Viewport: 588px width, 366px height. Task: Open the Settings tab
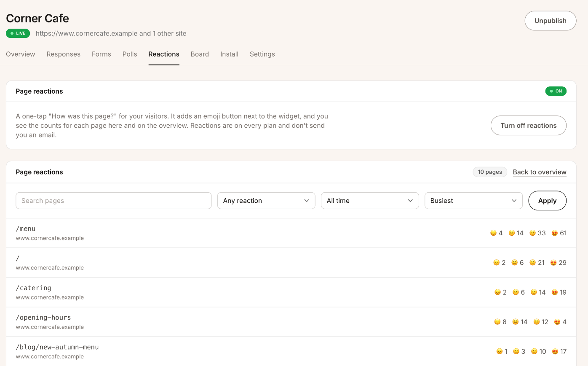262,54
